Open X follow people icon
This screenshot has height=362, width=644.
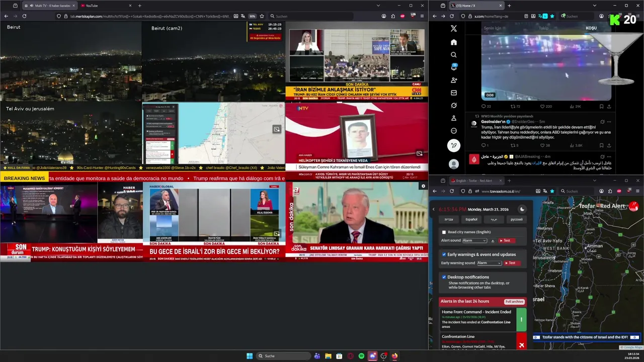coord(454,80)
